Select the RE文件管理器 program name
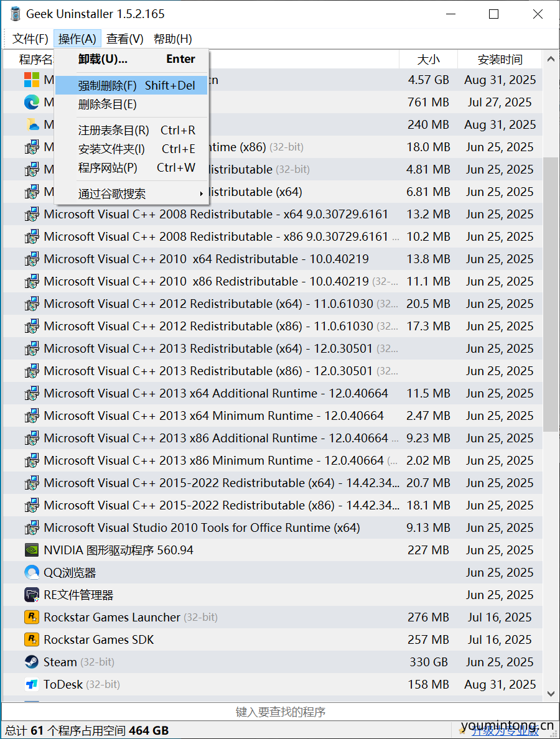 tap(79, 595)
